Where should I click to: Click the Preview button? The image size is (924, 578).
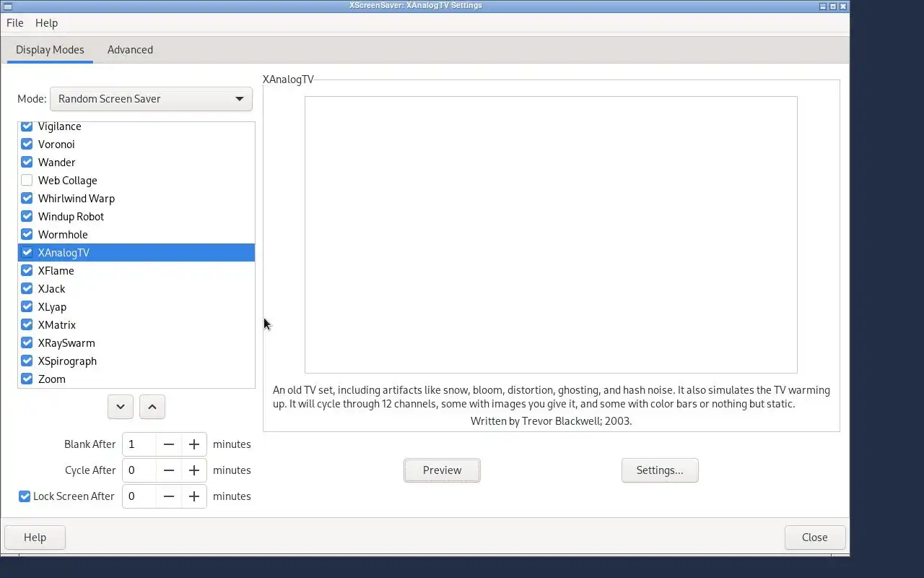tap(442, 470)
